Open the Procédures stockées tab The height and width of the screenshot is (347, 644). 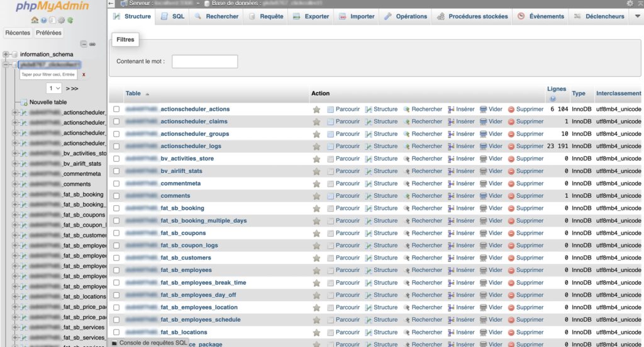tap(472, 16)
